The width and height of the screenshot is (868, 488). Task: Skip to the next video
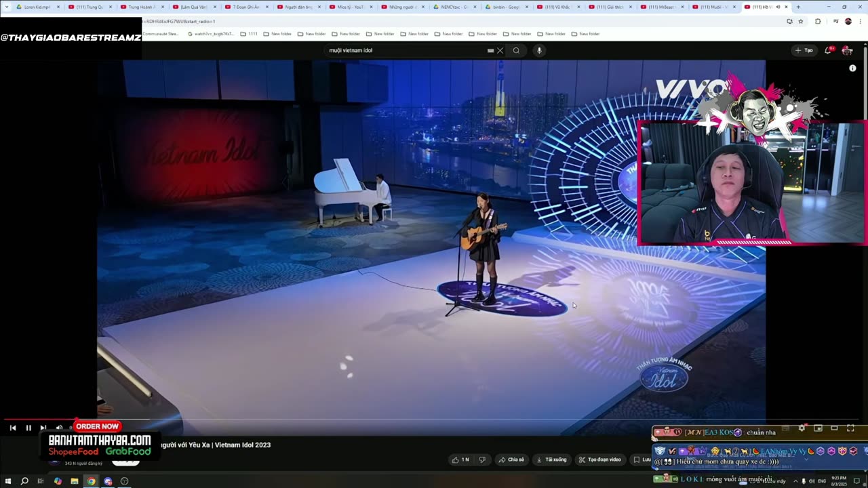(x=43, y=428)
